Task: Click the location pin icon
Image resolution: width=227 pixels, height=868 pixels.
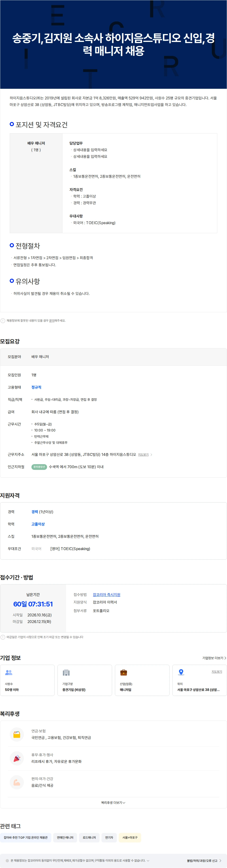Action: [181, 672]
